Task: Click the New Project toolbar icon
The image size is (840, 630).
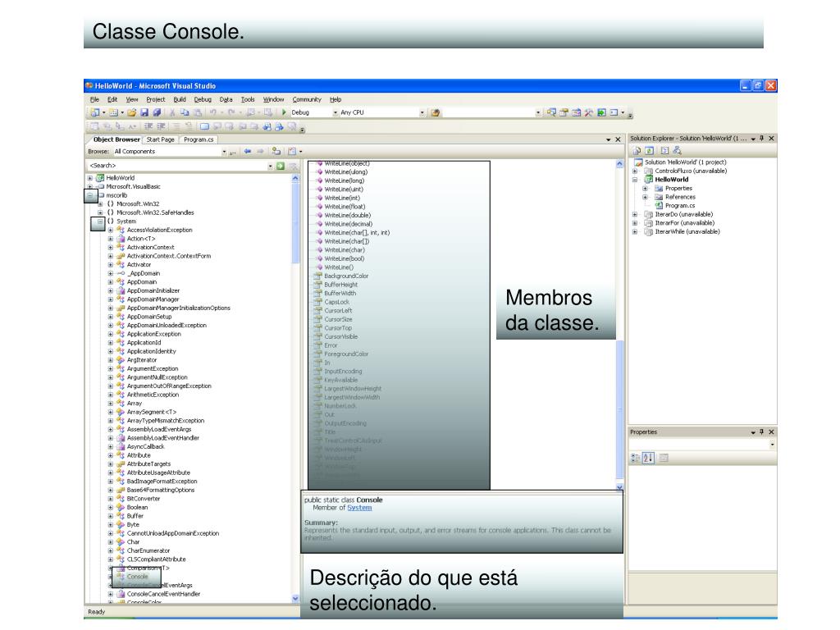Action: [95, 112]
